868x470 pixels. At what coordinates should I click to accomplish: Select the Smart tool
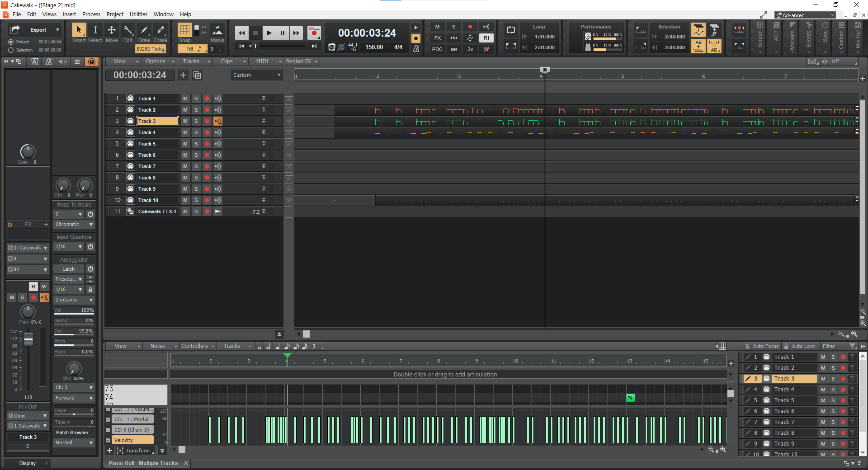79,30
